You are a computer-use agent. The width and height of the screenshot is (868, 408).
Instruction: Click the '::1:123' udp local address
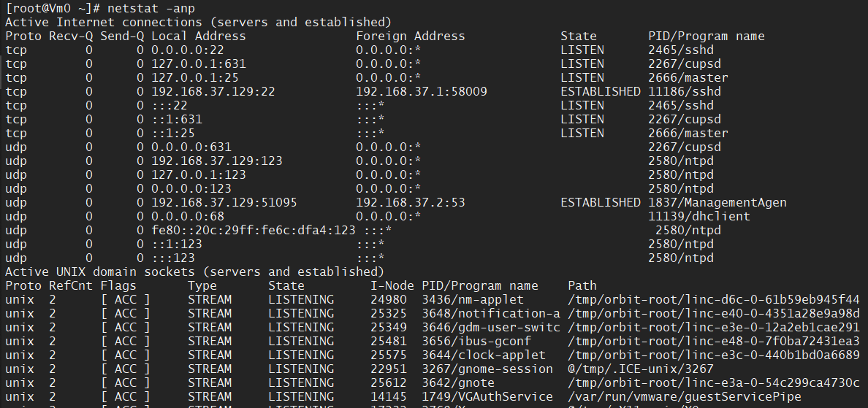[177, 244]
